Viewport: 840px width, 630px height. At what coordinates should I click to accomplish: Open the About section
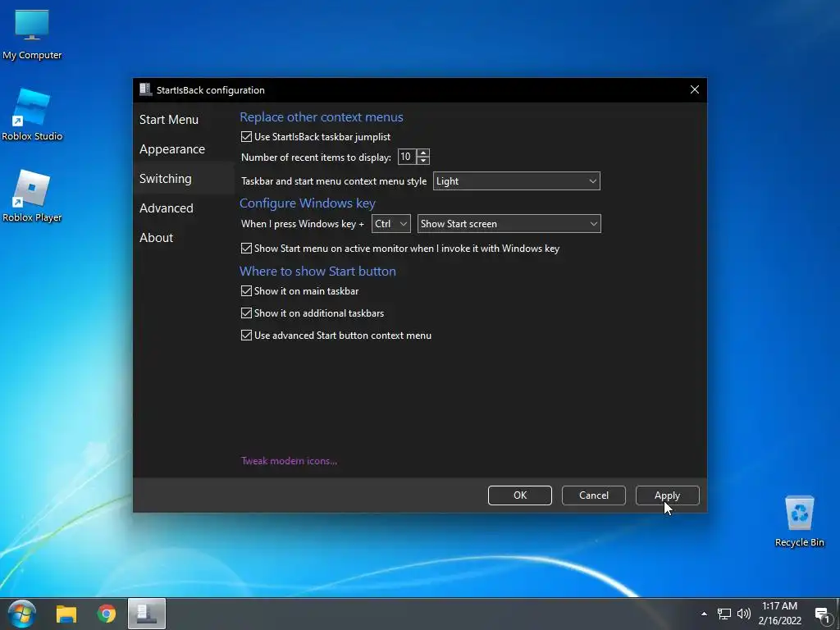click(x=156, y=237)
